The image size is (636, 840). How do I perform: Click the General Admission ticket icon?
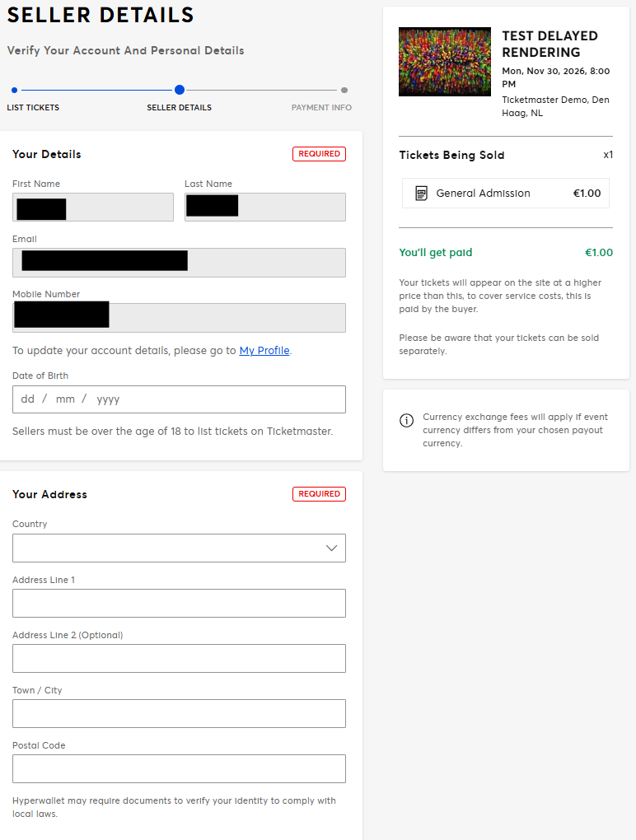coord(421,194)
